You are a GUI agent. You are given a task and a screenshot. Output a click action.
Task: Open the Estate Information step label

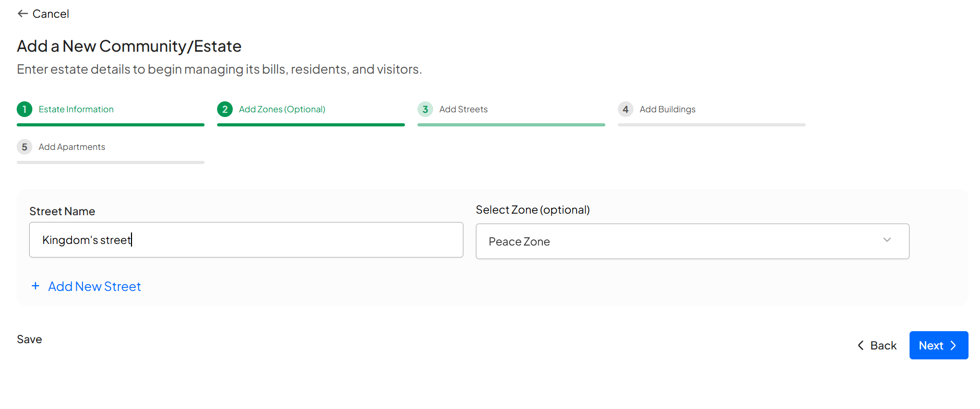(x=76, y=109)
